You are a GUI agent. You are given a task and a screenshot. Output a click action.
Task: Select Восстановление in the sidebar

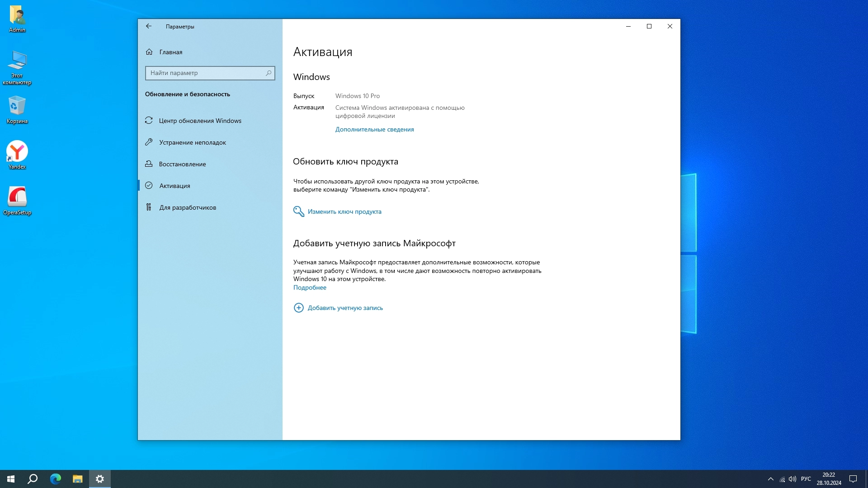tap(182, 164)
